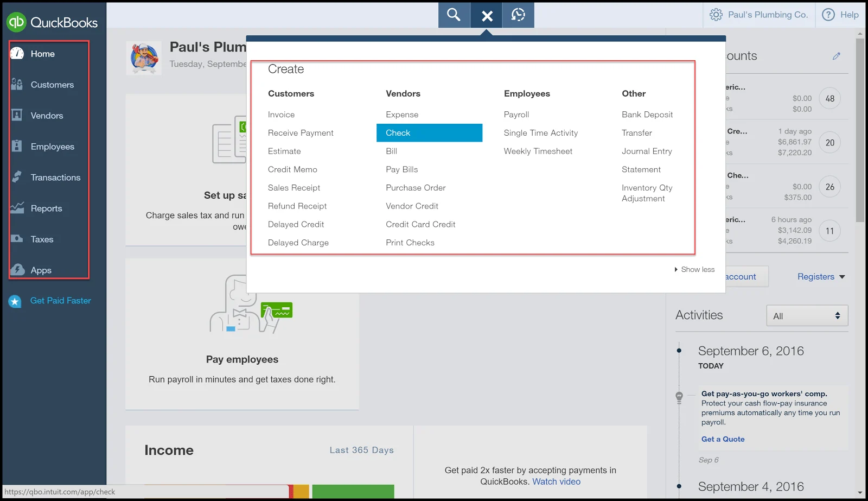The height and width of the screenshot is (501, 868).
Task: Select Print Checks entry
Action: 410,243
